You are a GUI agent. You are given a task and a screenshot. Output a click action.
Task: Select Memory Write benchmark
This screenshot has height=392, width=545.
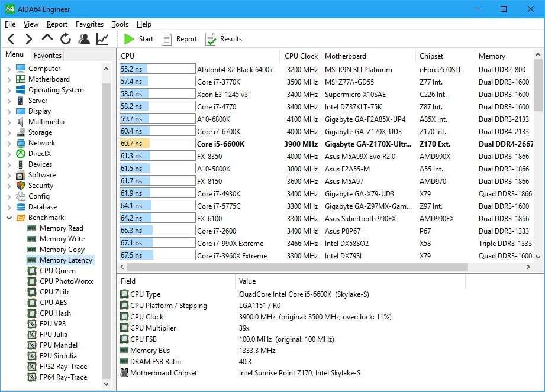pos(62,239)
